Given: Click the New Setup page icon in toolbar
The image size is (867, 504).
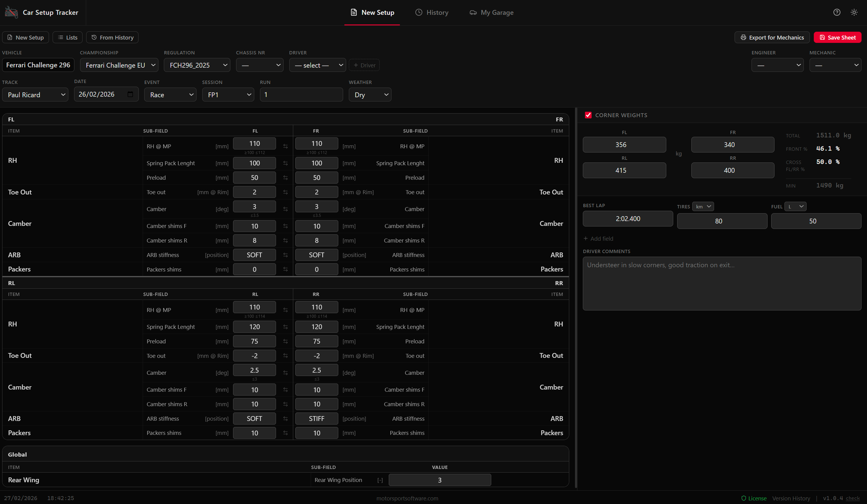Looking at the screenshot, I should [10, 37].
